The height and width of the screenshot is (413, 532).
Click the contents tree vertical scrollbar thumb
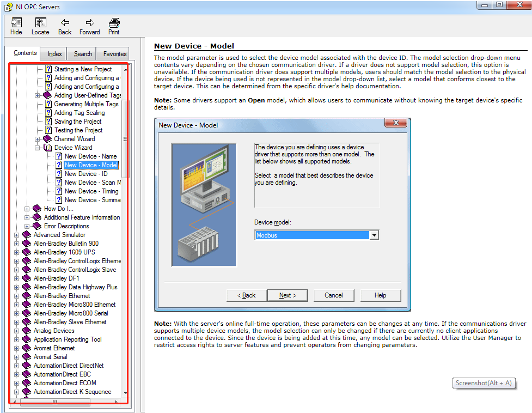[125, 139]
